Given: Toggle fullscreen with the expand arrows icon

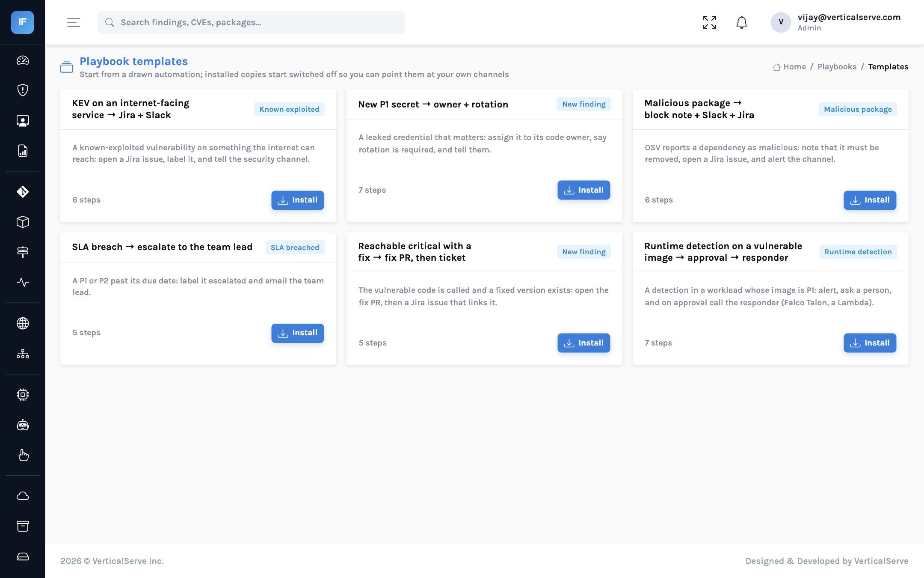Looking at the screenshot, I should 710,22.
